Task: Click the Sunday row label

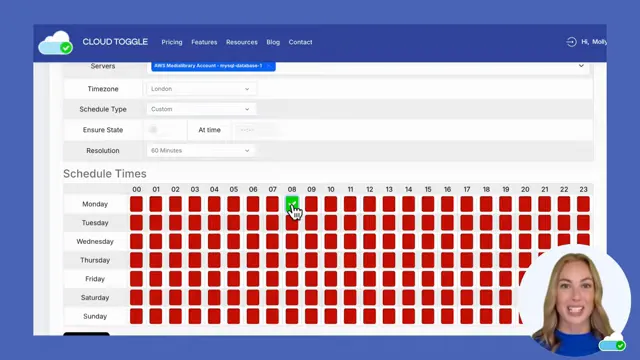Action: pos(95,316)
